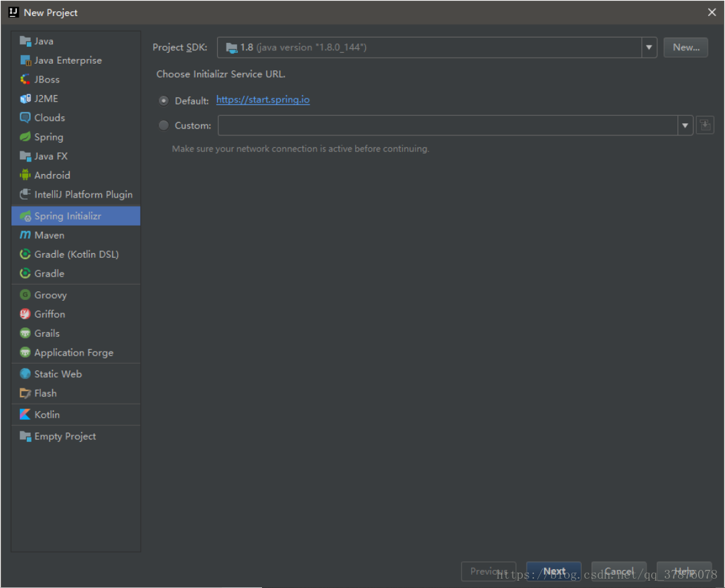Viewport: 725px width, 588px height.
Task: Select the Flash entry text
Action: [x=46, y=393]
